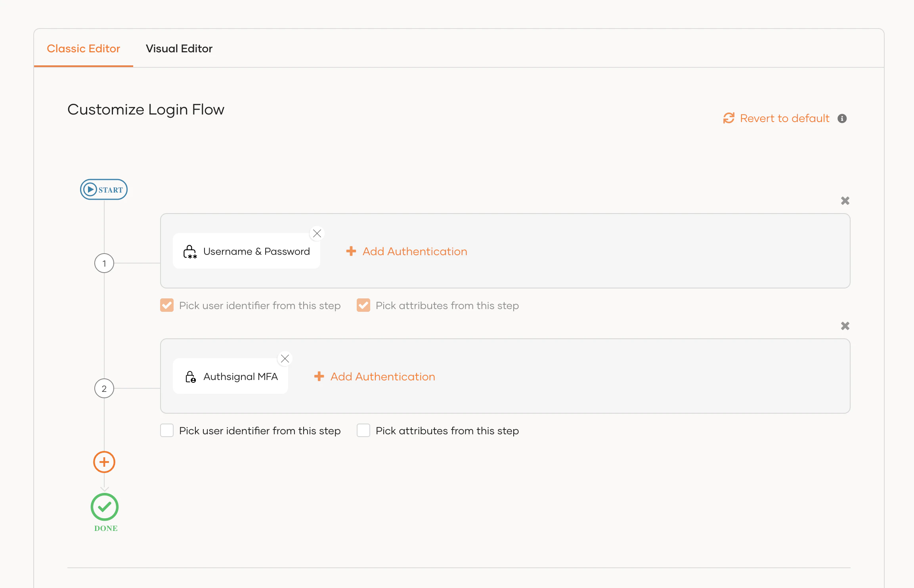Remove the Username & Password authenticator
The width and height of the screenshot is (914, 588).
click(x=317, y=233)
